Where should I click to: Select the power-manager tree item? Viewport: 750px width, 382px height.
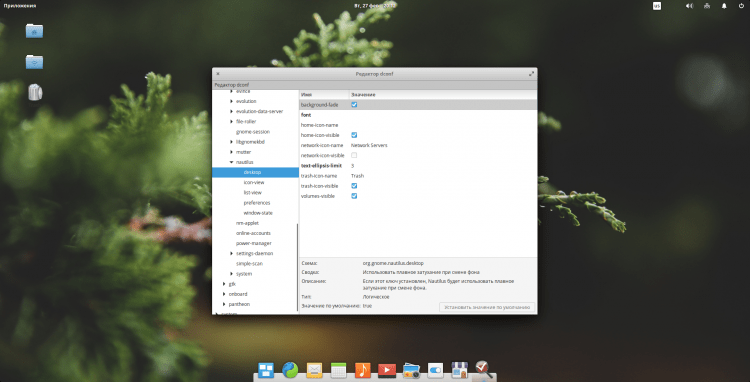pos(255,243)
